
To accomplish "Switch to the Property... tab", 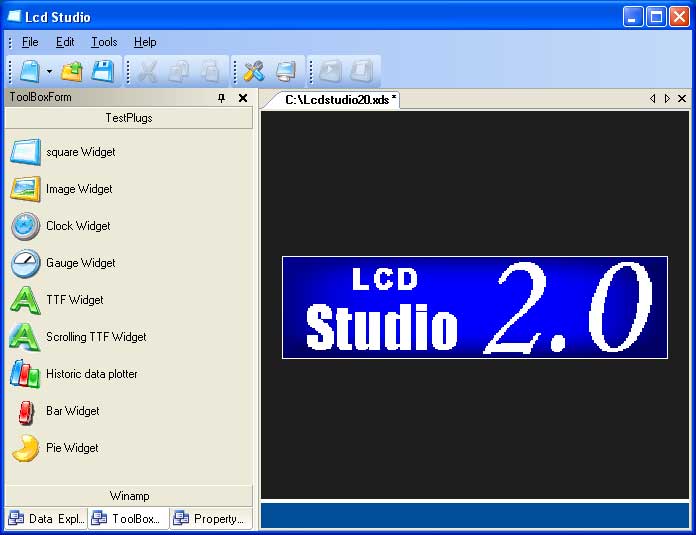I will 210,519.
